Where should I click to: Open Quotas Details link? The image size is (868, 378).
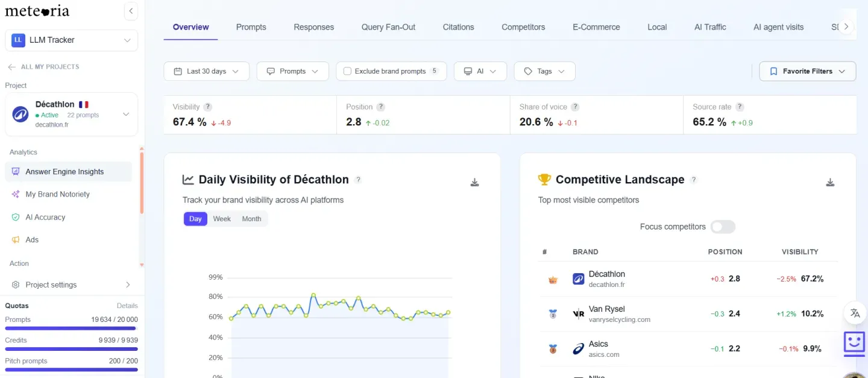point(127,306)
